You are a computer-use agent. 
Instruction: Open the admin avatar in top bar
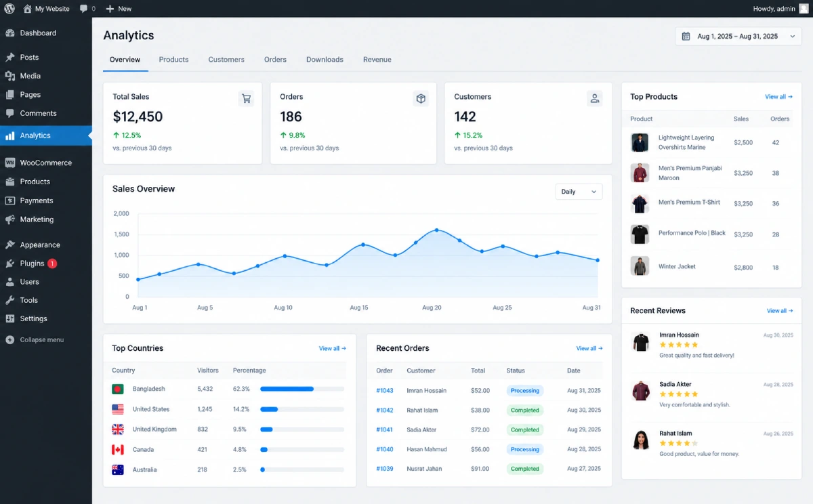point(804,9)
